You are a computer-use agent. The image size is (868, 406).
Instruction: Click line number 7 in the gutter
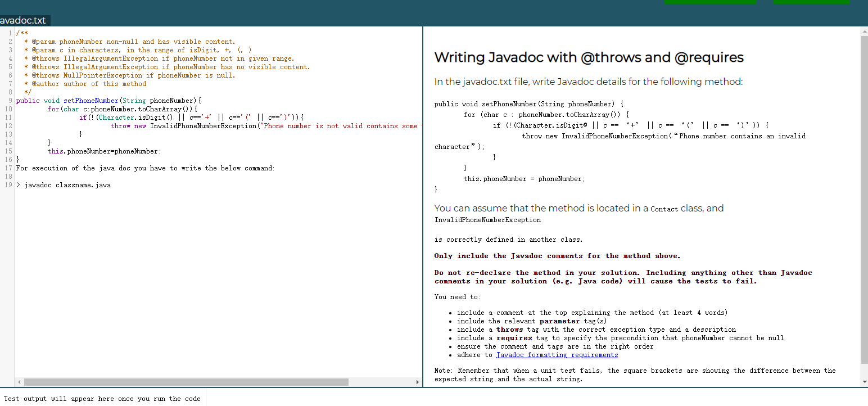coord(10,84)
